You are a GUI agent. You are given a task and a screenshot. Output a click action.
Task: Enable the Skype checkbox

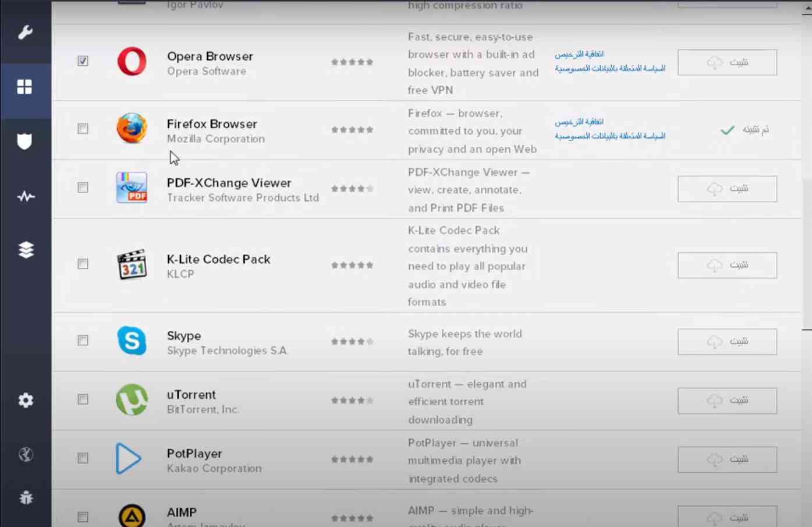83,340
